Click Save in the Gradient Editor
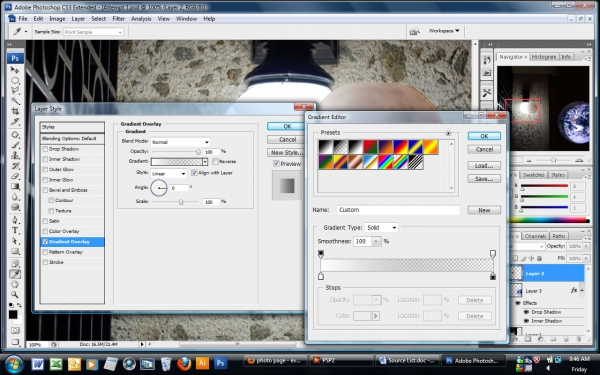600x375 pixels. [484, 179]
